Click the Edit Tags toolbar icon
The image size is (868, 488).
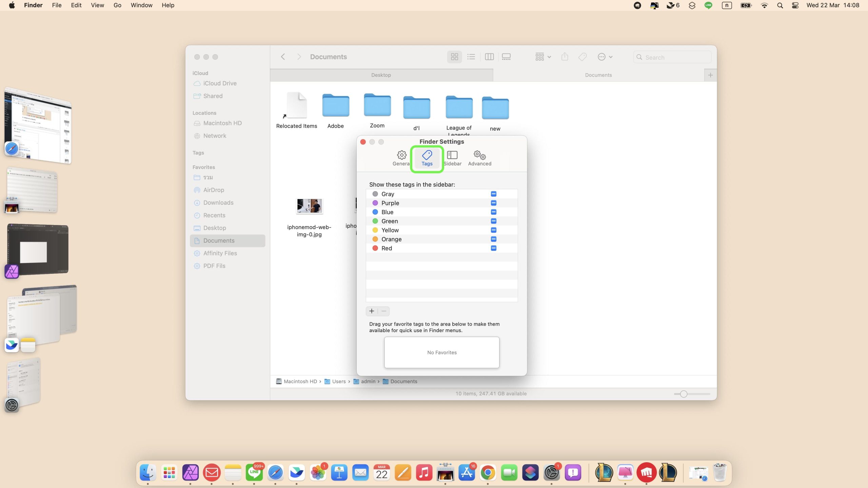(x=582, y=57)
